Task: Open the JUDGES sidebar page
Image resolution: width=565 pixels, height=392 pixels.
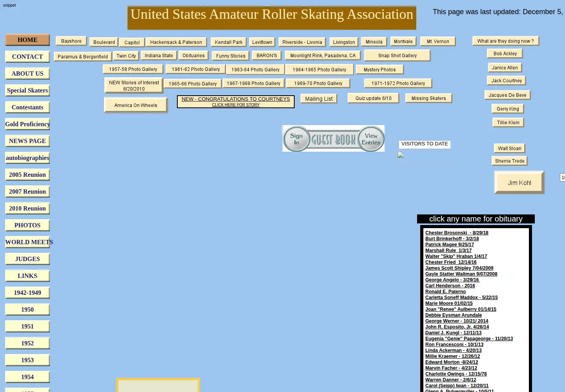Action: coord(27,259)
